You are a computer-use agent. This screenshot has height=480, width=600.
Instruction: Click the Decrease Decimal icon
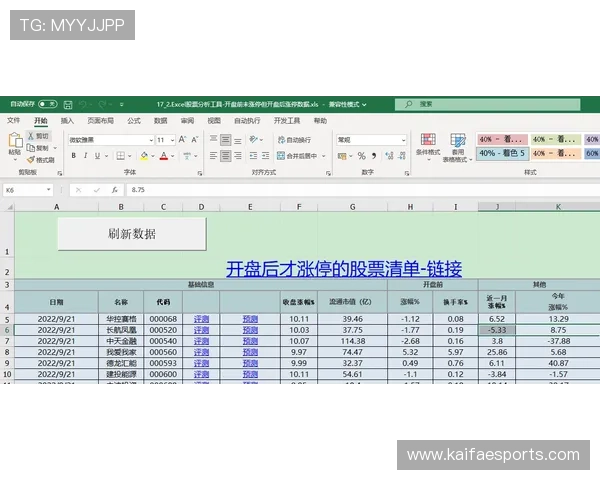(x=402, y=156)
